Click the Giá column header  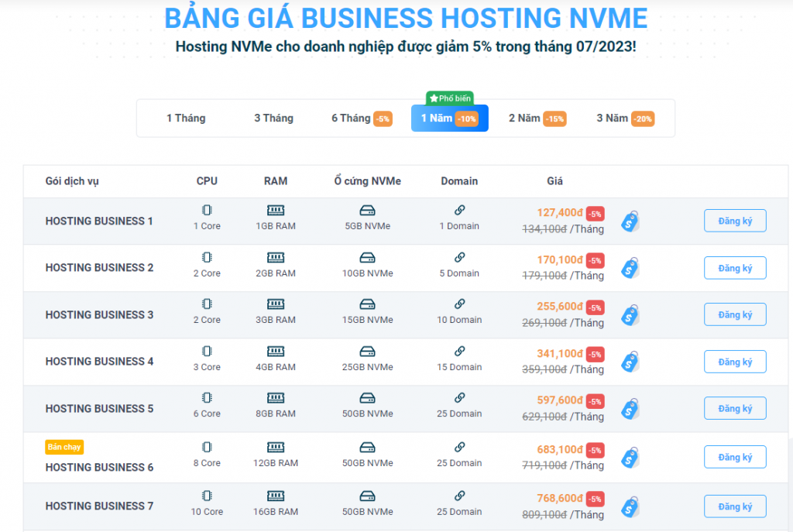coord(554,181)
